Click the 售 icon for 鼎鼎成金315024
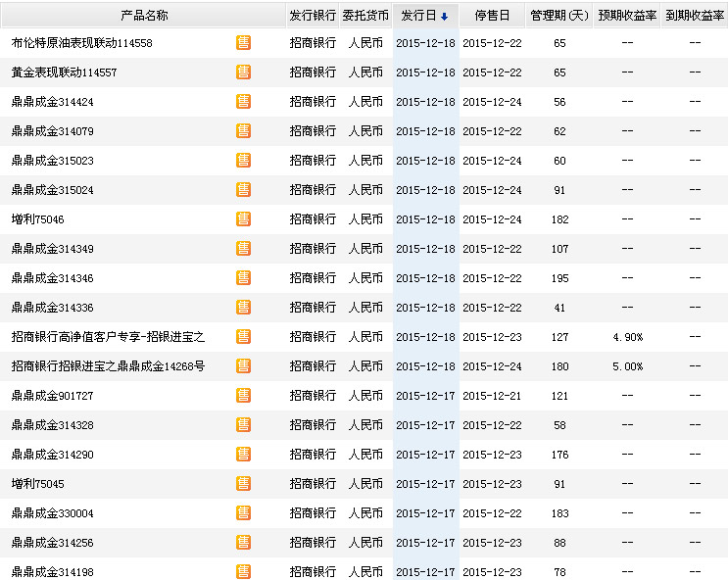Image resolution: width=728 pixels, height=580 pixels. [243, 189]
